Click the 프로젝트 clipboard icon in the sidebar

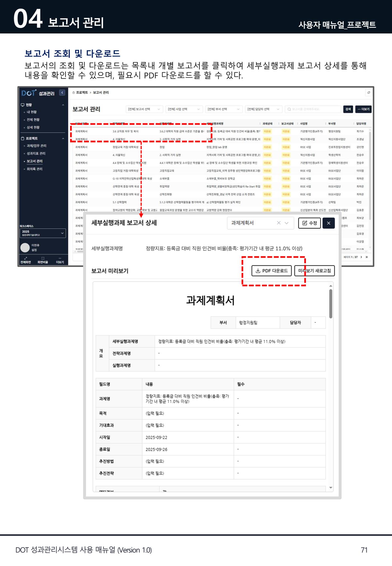pos(22,139)
